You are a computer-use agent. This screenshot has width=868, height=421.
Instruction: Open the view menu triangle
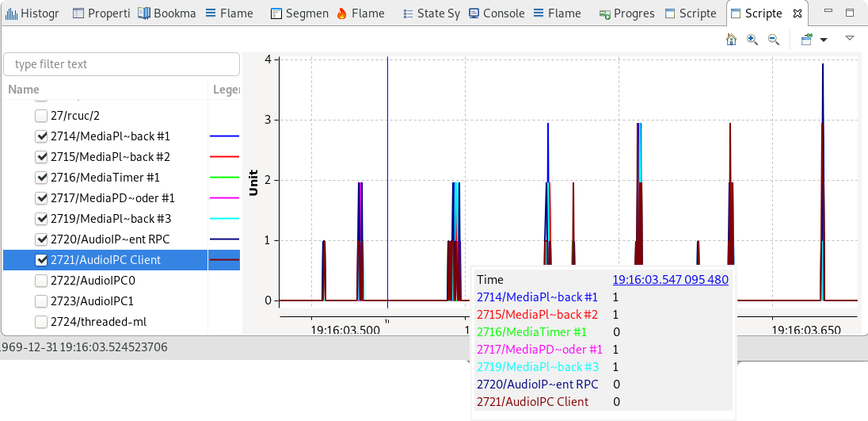click(850, 38)
